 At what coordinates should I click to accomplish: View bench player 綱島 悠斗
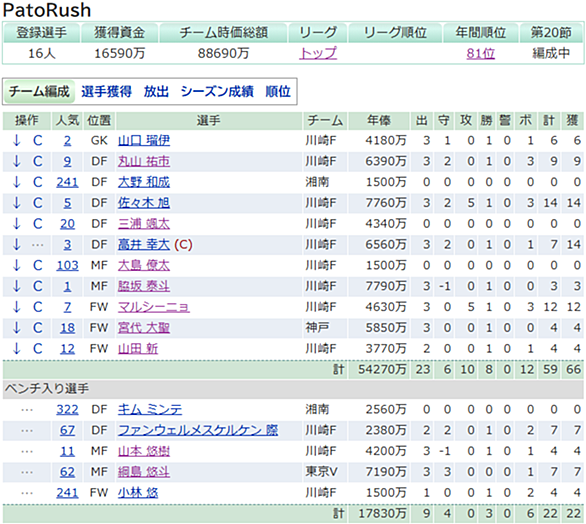(144, 472)
